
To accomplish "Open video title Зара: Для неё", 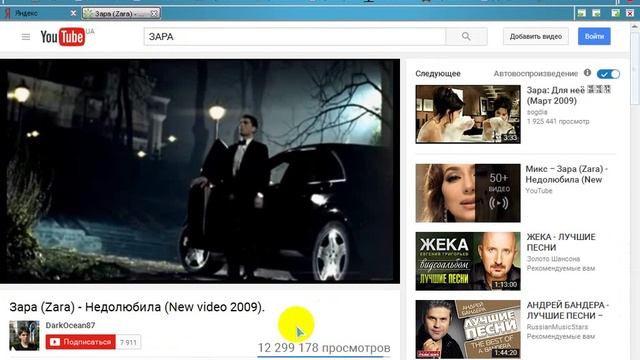I will tap(568, 96).
